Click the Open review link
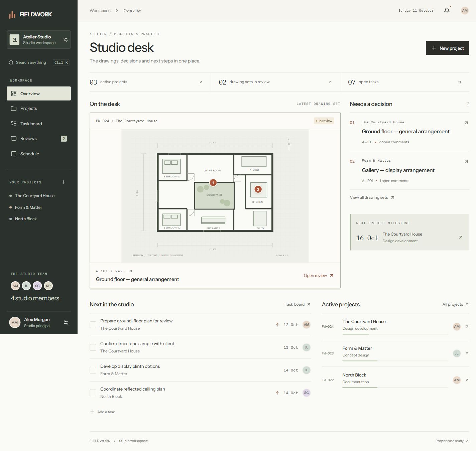The height and width of the screenshot is (451, 476). 319,276
